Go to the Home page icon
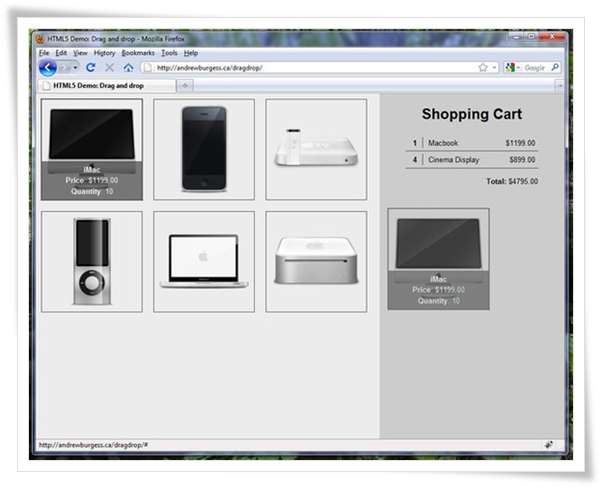This screenshot has height=487, width=600. point(128,68)
